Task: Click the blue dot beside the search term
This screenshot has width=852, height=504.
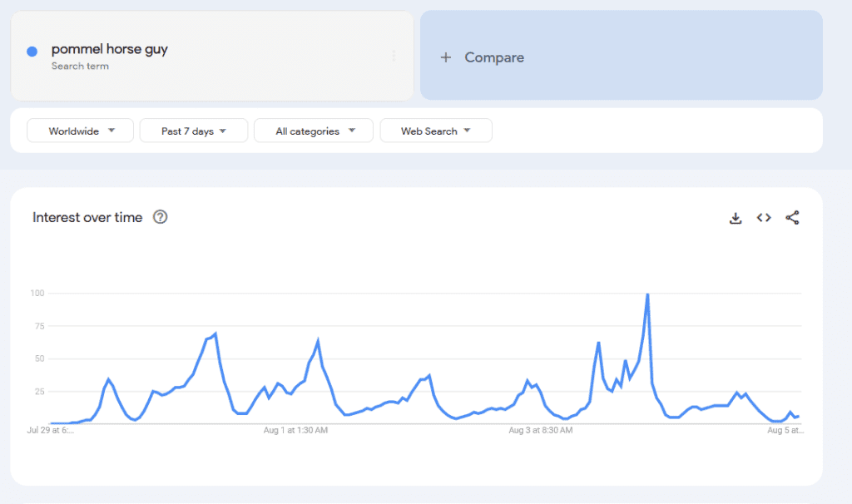Action: click(32, 52)
